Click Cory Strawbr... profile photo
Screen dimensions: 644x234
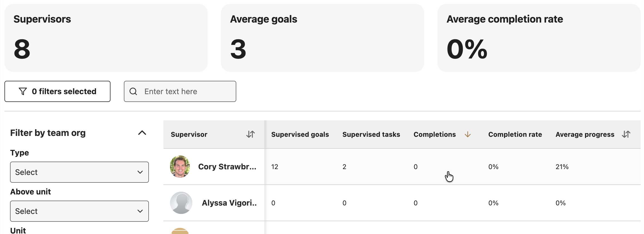click(180, 167)
